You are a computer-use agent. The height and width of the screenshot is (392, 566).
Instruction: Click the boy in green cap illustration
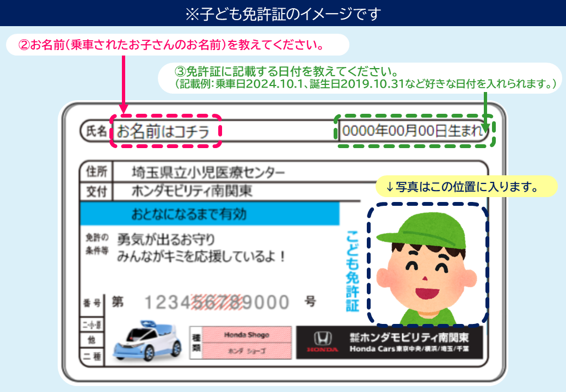tap(427, 268)
